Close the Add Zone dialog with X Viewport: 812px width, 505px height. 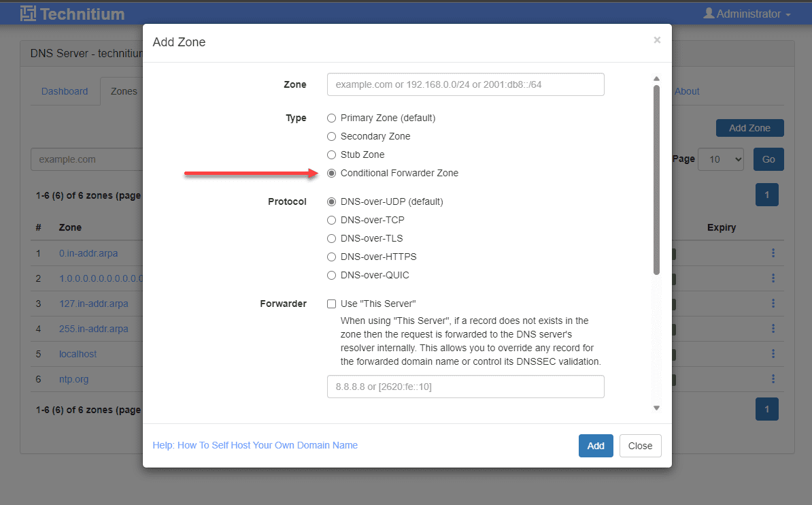pos(657,40)
